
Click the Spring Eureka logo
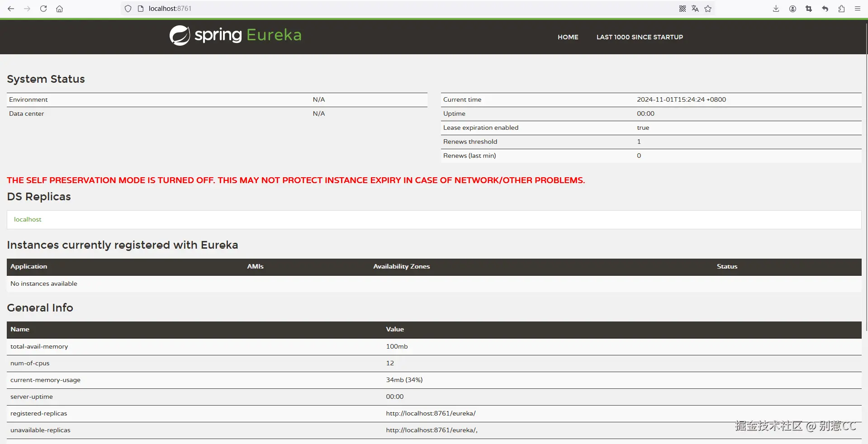coord(235,35)
